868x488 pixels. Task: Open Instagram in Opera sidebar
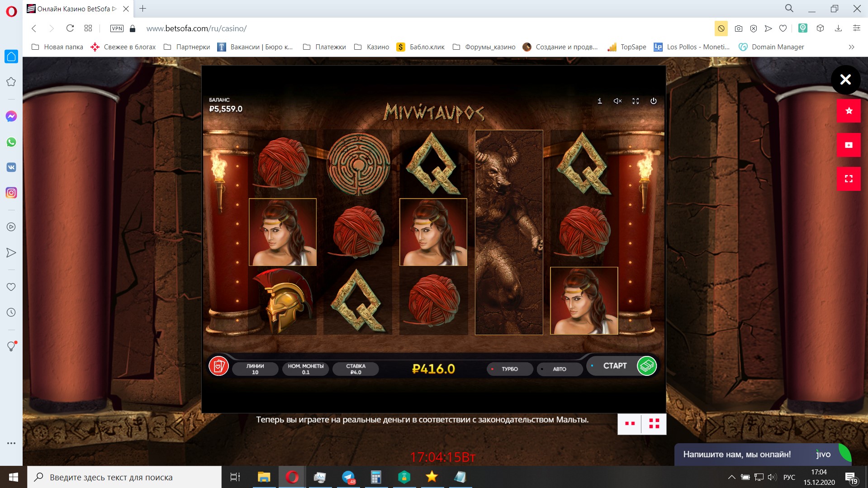pyautogui.click(x=11, y=193)
